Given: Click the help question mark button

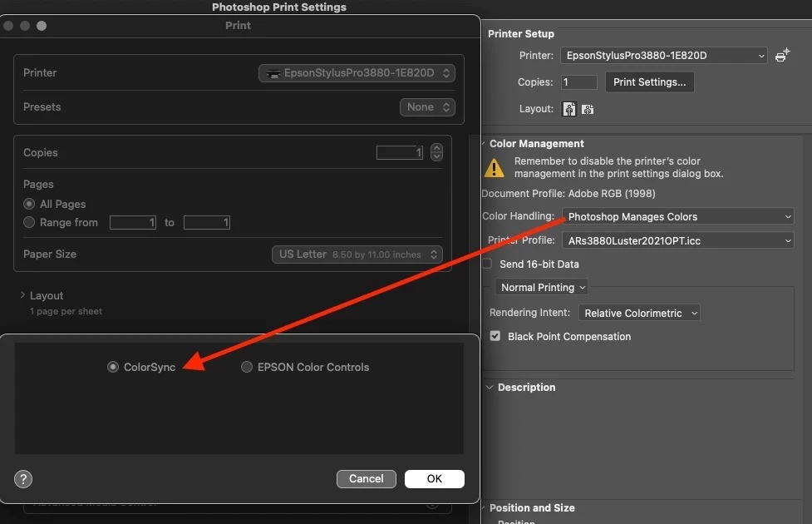Looking at the screenshot, I should coord(23,479).
